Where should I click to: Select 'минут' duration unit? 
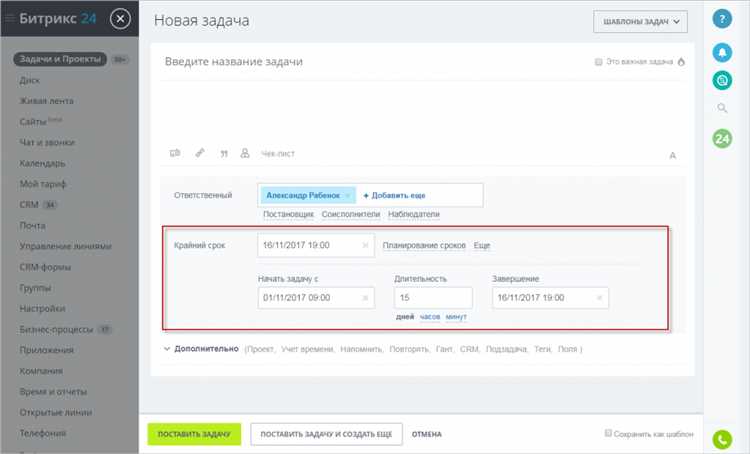[456, 317]
